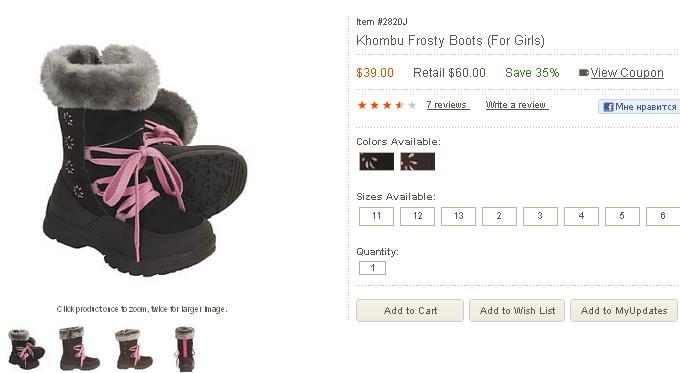Viewport: 680px width, 373px height.
Task: Click the coupon tag icon
Action: coord(584,72)
